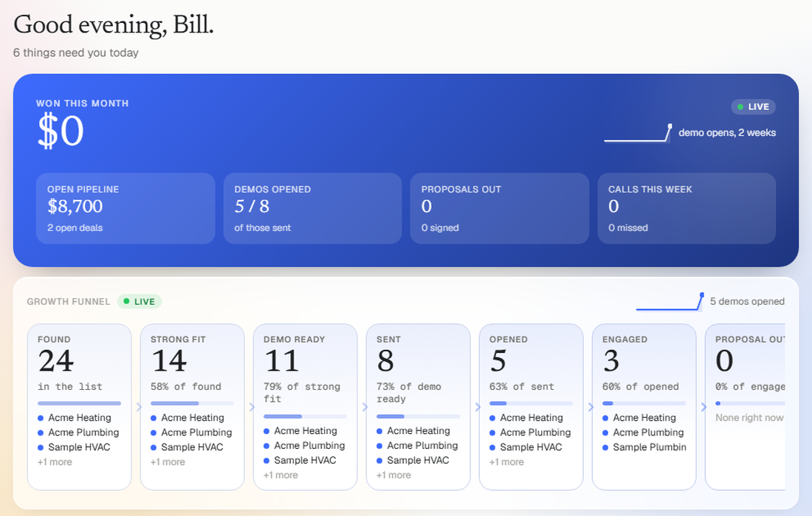Open the Open Pipeline $8,700 card
The height and width of the screenshot is (516, 812).
pyautogui.click(x=125, y=208)
